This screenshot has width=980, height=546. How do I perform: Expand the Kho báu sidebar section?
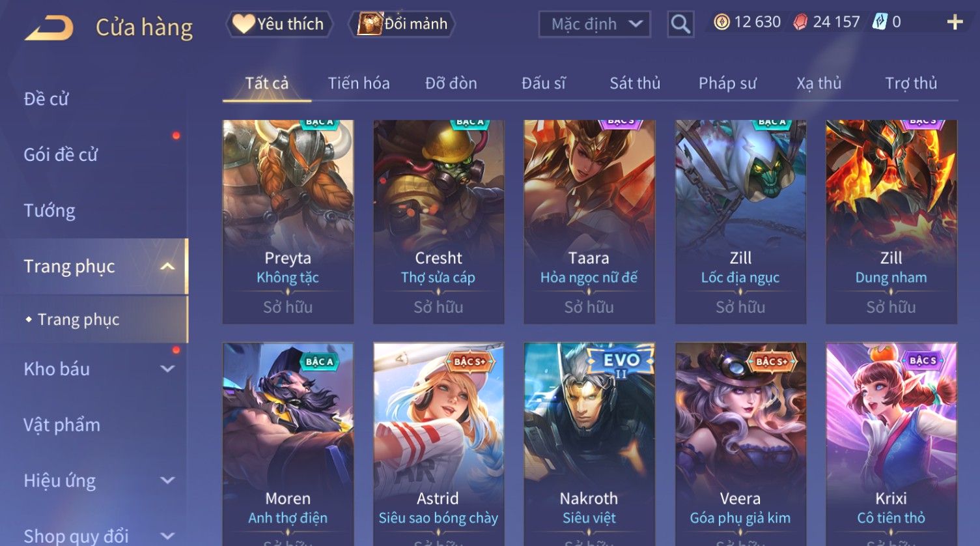[167, 369]
